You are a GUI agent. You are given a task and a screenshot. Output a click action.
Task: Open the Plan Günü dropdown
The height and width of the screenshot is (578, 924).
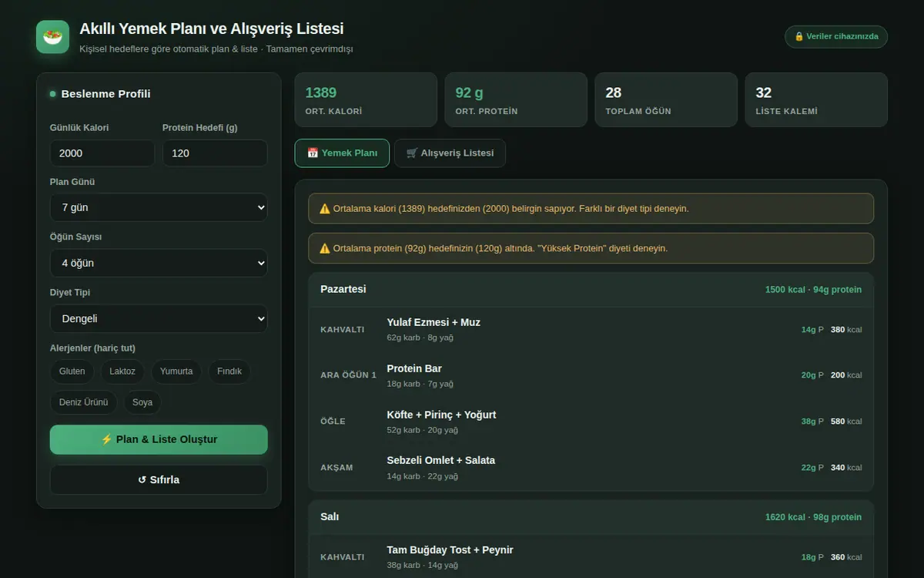point(159,207)
